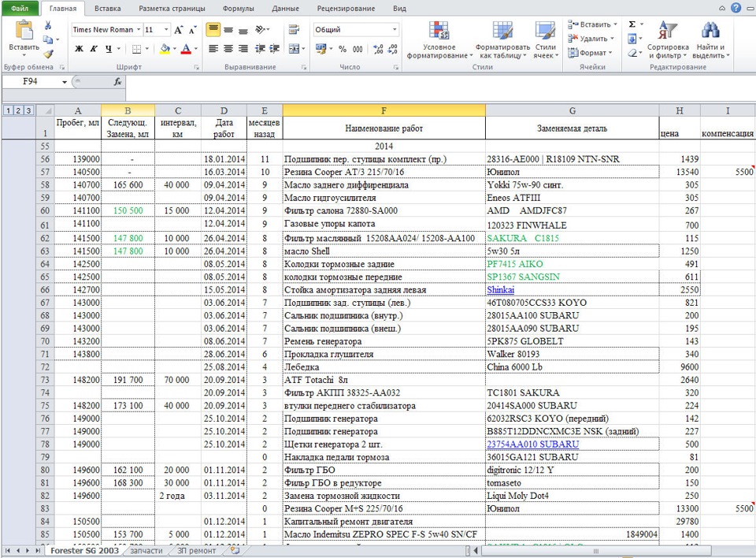The height and width of the screenshot is (558, 756).
Task: Open the 23754AA010 SUBARU hyperlink
Action: 533,444
